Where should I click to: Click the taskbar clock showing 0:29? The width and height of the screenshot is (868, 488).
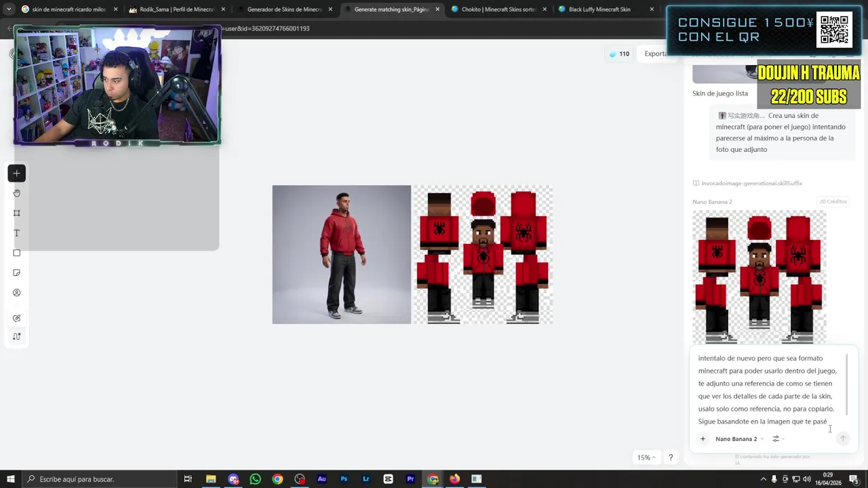pos(828,479)
